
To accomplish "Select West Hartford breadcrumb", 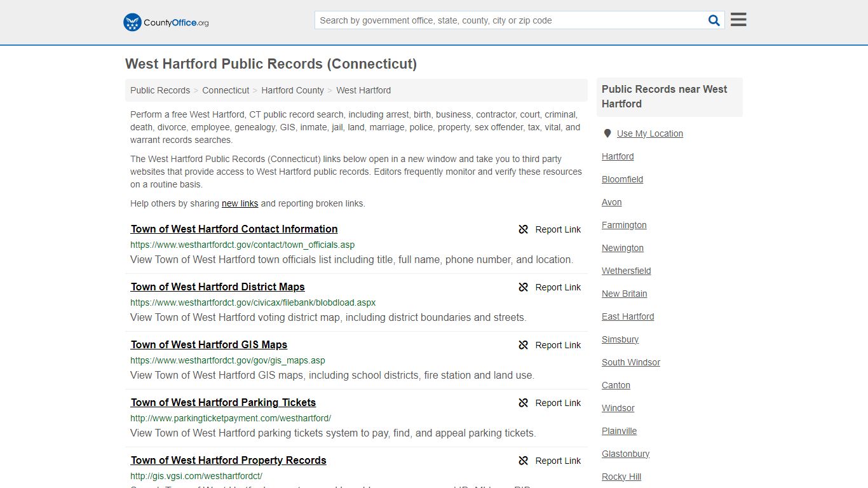I will [363, 90].
